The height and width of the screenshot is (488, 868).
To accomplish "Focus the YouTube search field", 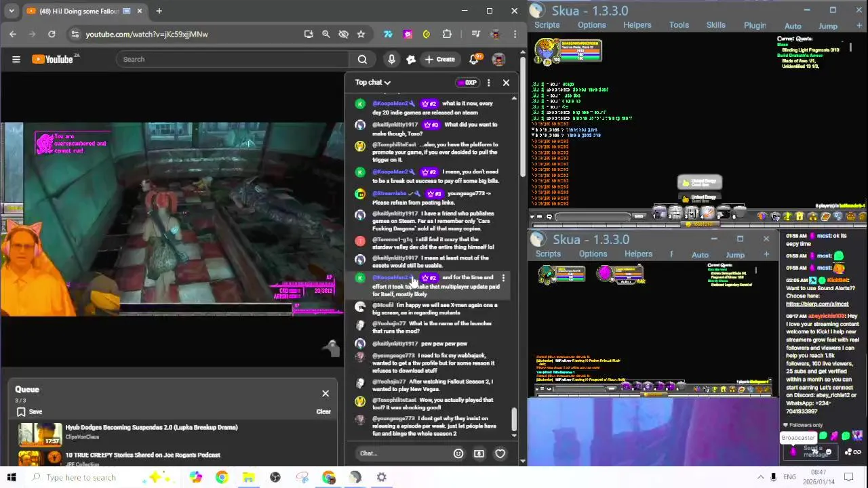I will (232, 60).
